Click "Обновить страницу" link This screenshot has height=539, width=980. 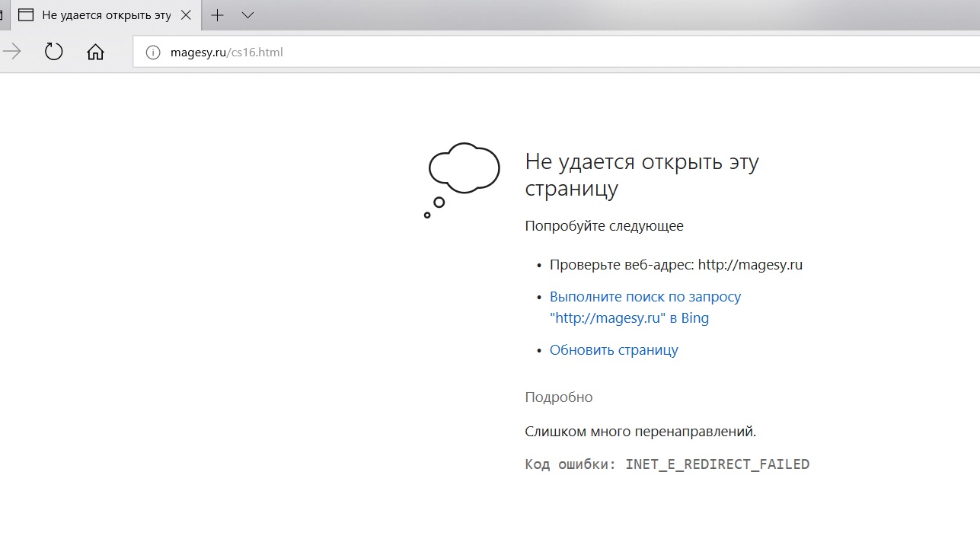(x=614, y=350)
